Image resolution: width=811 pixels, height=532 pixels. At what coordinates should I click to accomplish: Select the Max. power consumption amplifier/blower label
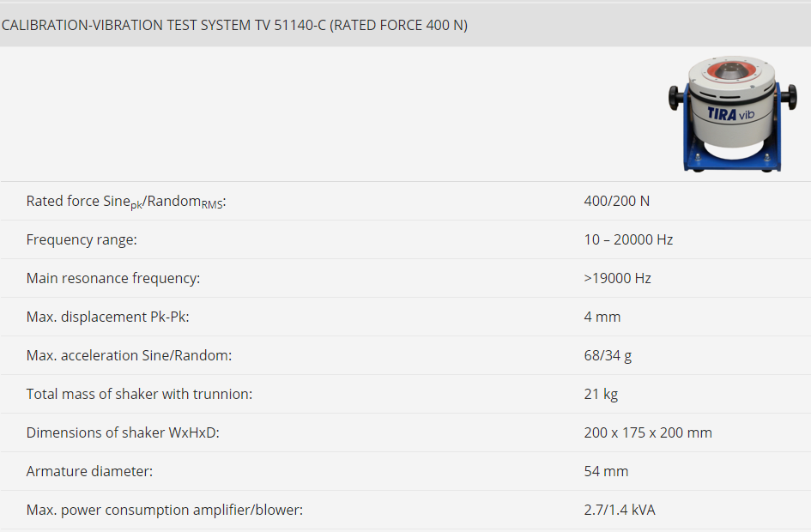pos(165,511)
